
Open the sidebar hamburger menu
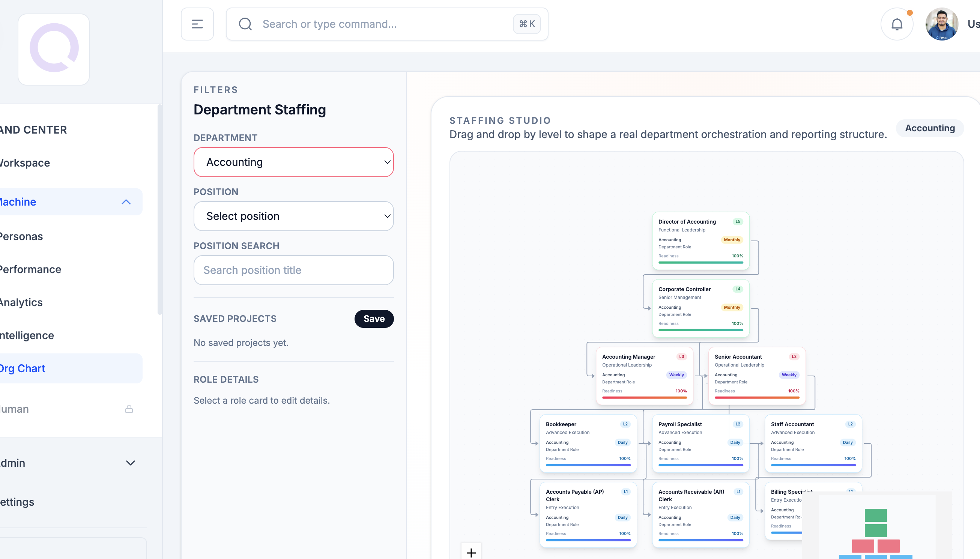[x=197, y=24]
